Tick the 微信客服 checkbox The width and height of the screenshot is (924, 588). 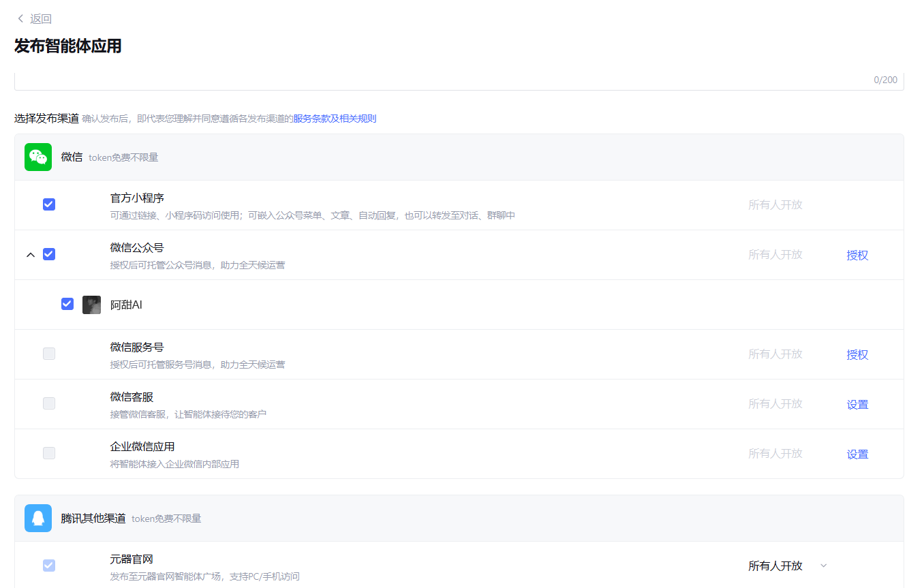pyautogui.click(x=49, y=403)
